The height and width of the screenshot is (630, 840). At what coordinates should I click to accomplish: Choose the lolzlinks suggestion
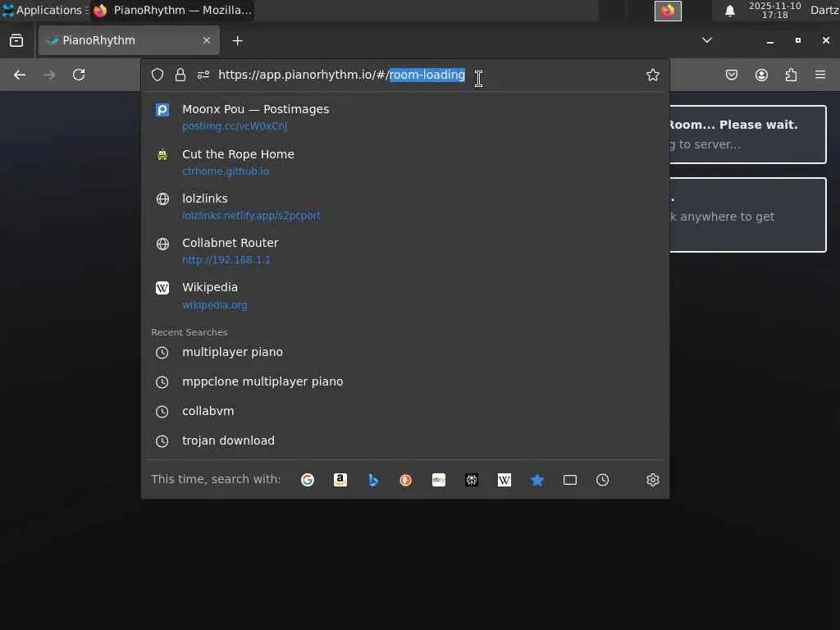(404, 206)
